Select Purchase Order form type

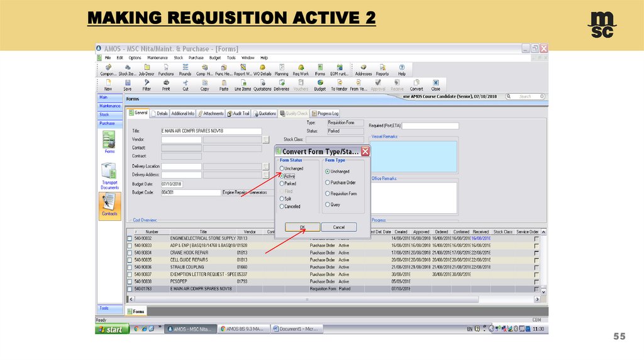coord(340,182)
